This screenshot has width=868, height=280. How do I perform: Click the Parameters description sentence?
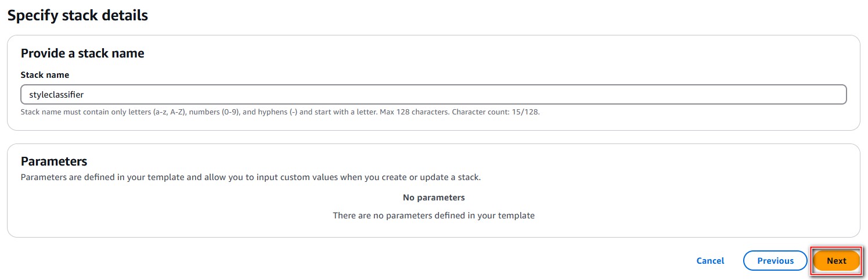[250, 177]
